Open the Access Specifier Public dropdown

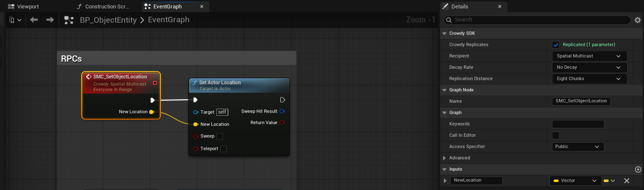(578, 147)
